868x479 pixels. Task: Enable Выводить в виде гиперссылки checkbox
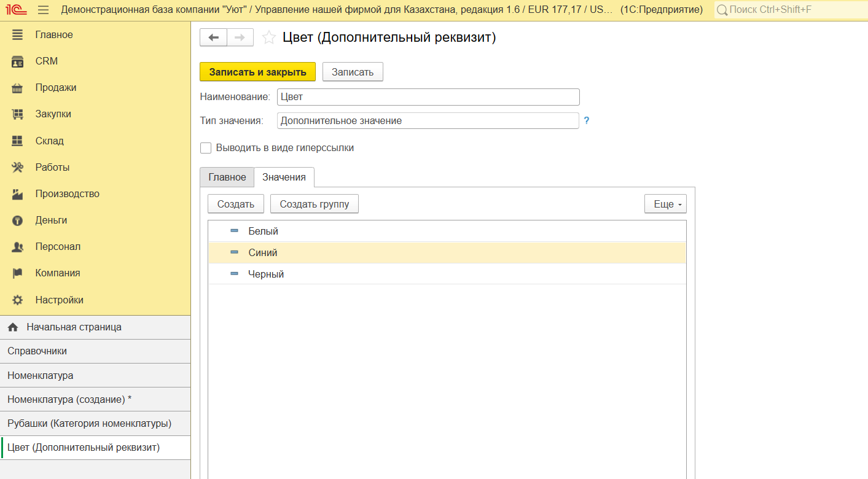(206, 148)
